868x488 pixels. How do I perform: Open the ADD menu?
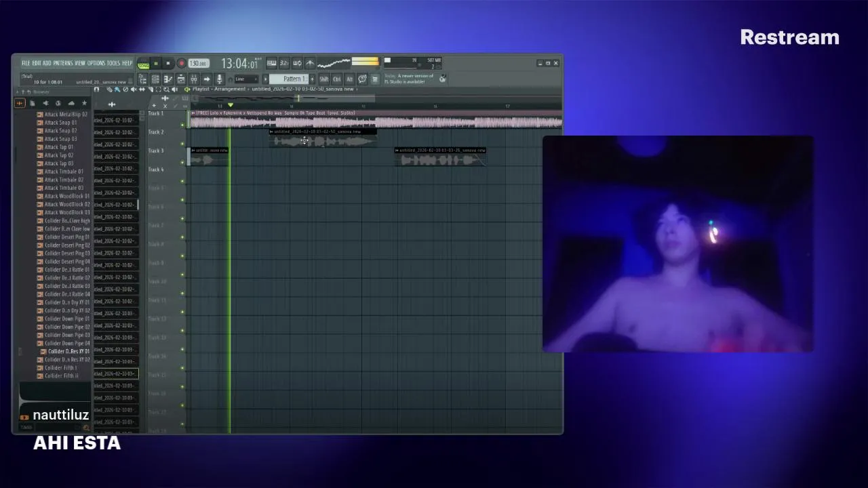click(47, 63)
